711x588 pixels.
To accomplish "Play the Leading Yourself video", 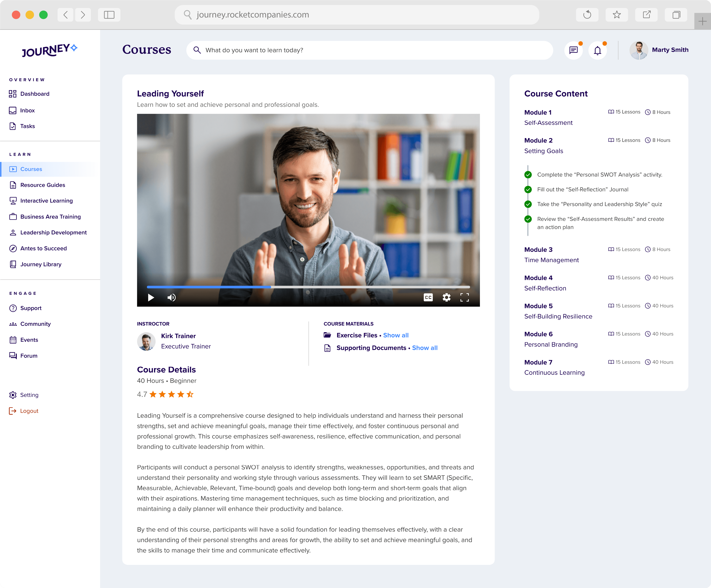I will point(151,298).
